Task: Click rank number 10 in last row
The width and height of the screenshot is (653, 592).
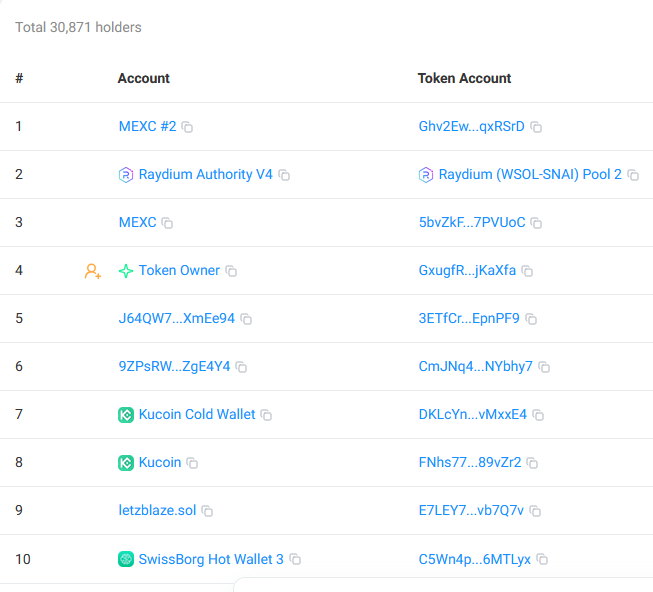Action: coord(23,559)
